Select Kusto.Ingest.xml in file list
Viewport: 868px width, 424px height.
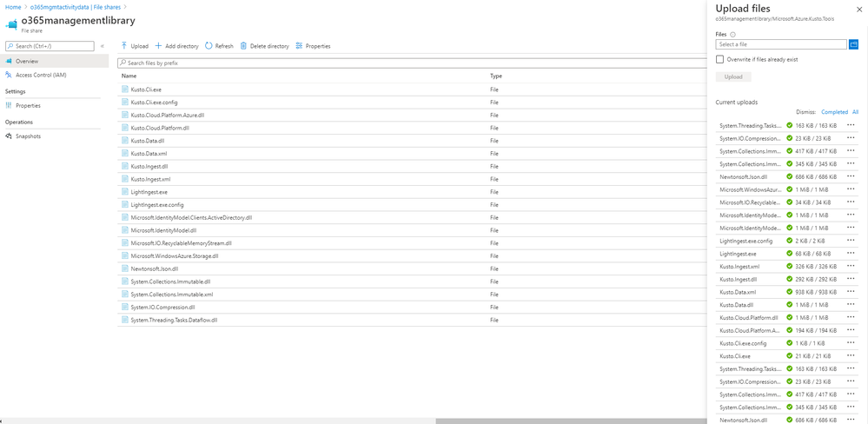[150, 179]
